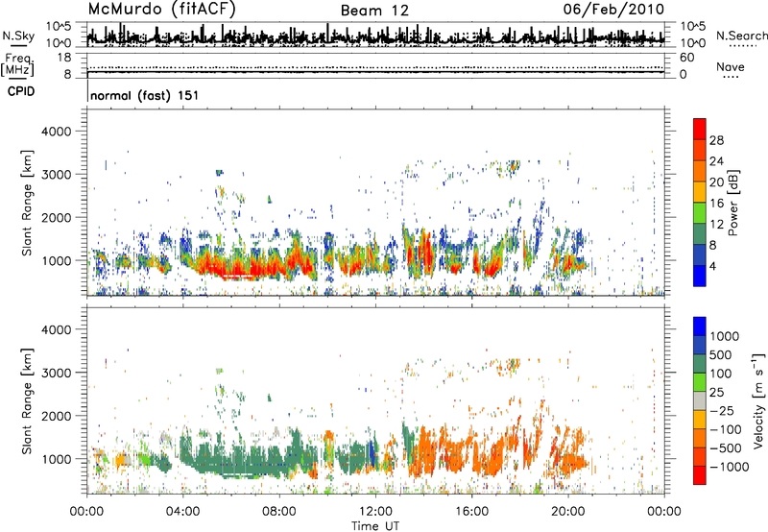The height and width of the screenshot is (532, 768).
Task: Click '4000' on the Power panel range axis
Action: 57,132
